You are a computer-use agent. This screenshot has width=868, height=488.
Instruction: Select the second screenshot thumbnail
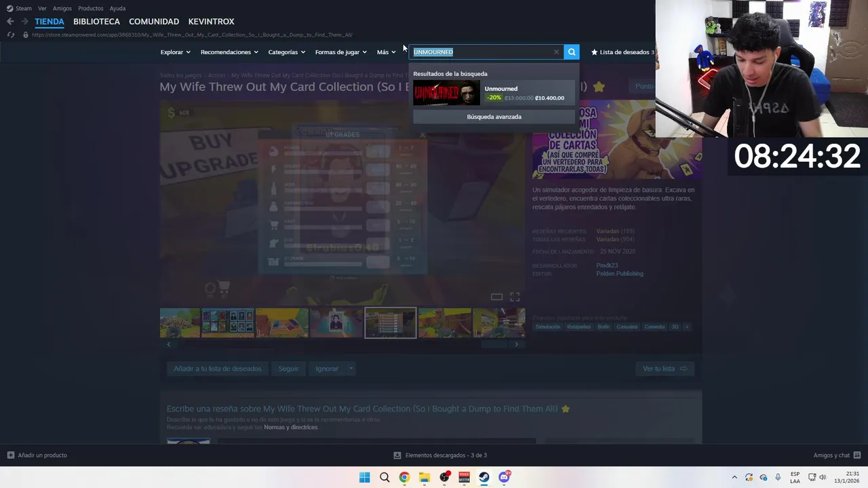(x=228, y=323)
